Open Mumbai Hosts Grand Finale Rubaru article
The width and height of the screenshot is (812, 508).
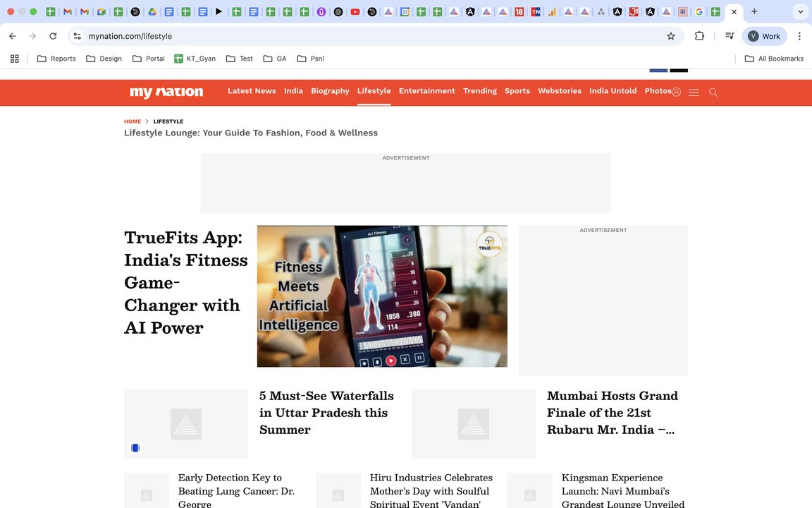pos(612,413)
